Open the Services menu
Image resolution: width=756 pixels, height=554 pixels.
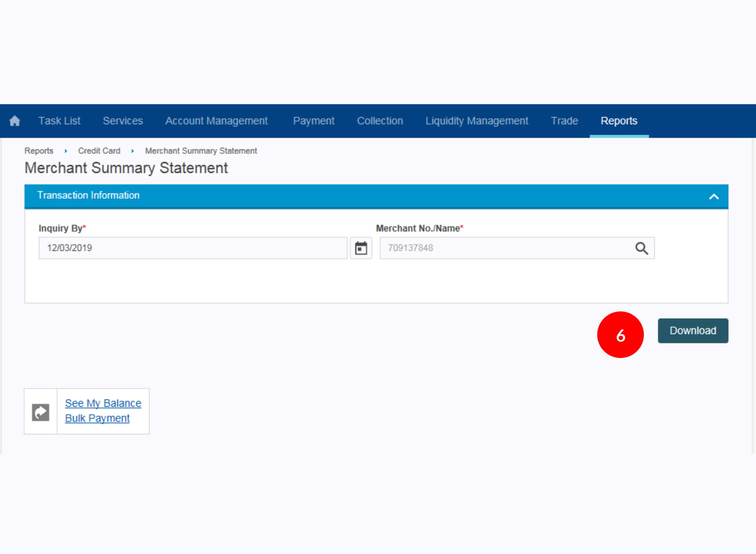click(x=123, y=121)
